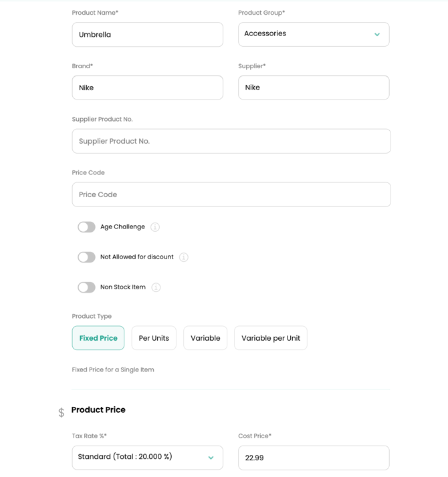Click Non Stock Item info icon

(156, 287)
